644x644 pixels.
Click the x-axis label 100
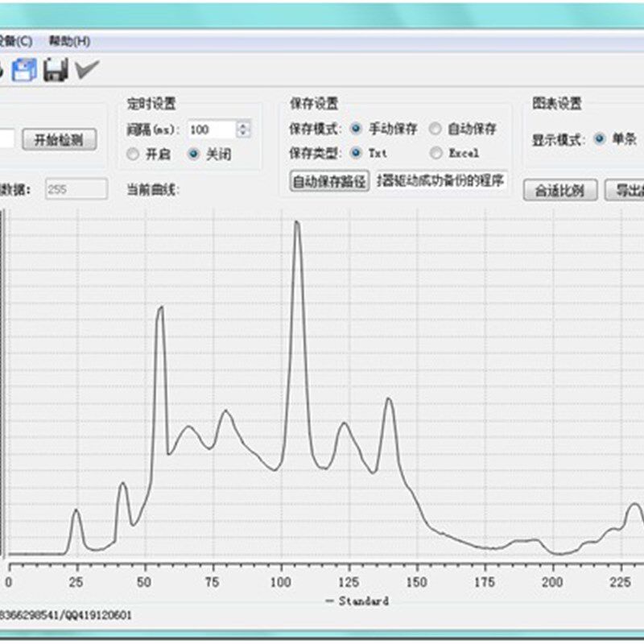281,582
